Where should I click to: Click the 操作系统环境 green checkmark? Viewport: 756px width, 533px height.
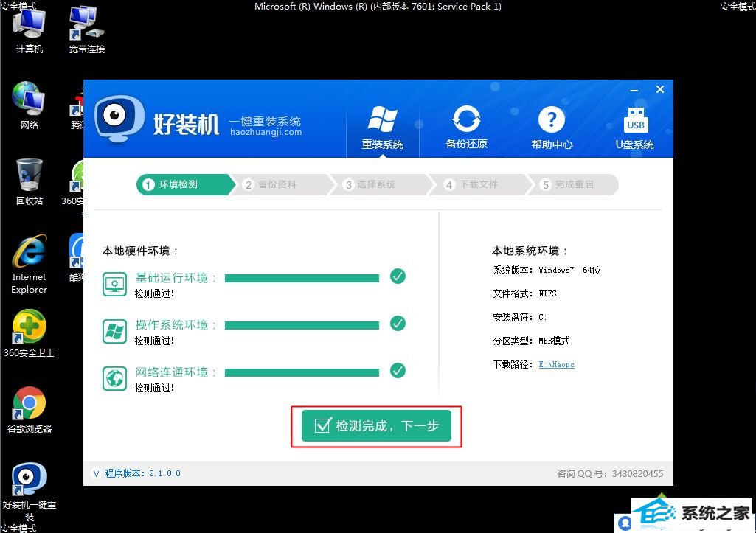398,323
